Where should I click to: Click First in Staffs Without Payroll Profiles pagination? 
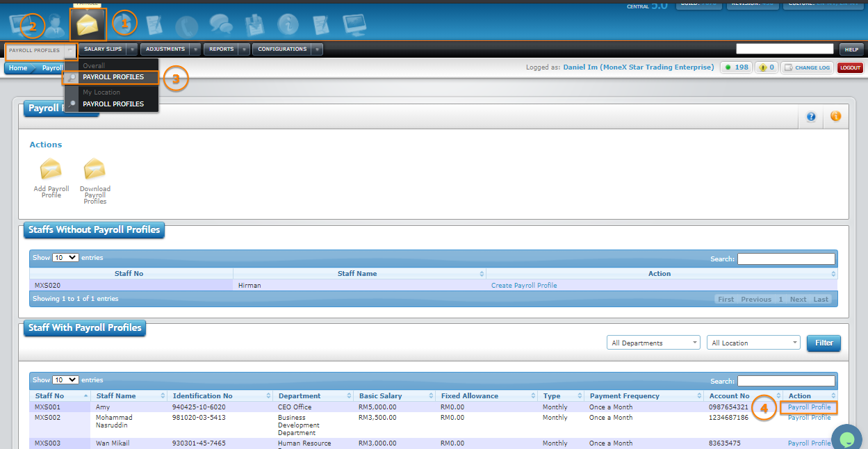(x=726, y=300)
